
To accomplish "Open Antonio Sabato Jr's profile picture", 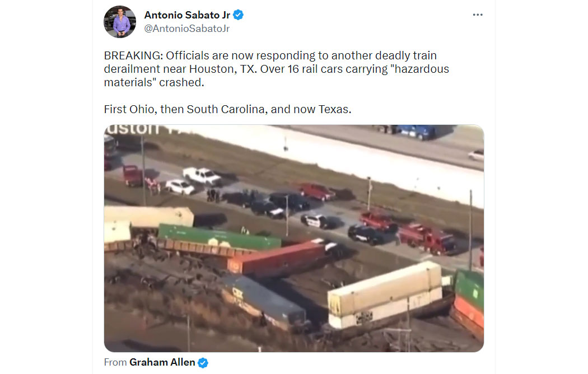I will [x=120, y=22].
